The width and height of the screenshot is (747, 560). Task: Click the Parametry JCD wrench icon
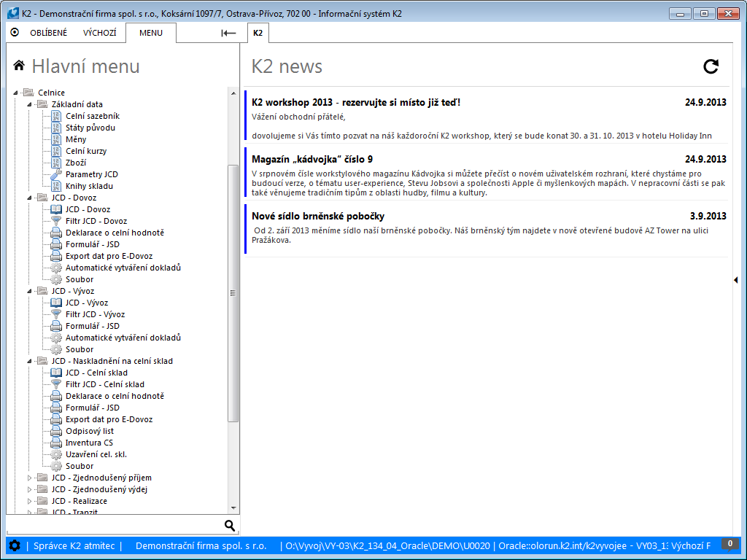click(x=56, y=174)
